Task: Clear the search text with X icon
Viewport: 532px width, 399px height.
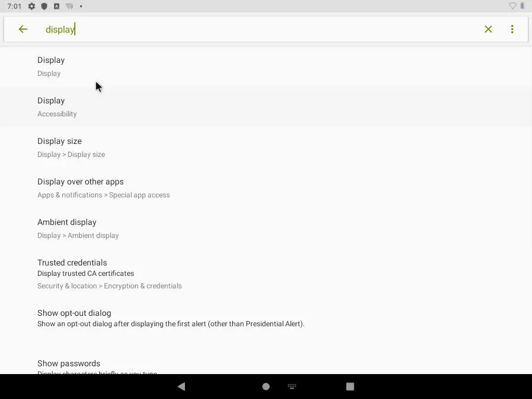Action: [488, 29]
